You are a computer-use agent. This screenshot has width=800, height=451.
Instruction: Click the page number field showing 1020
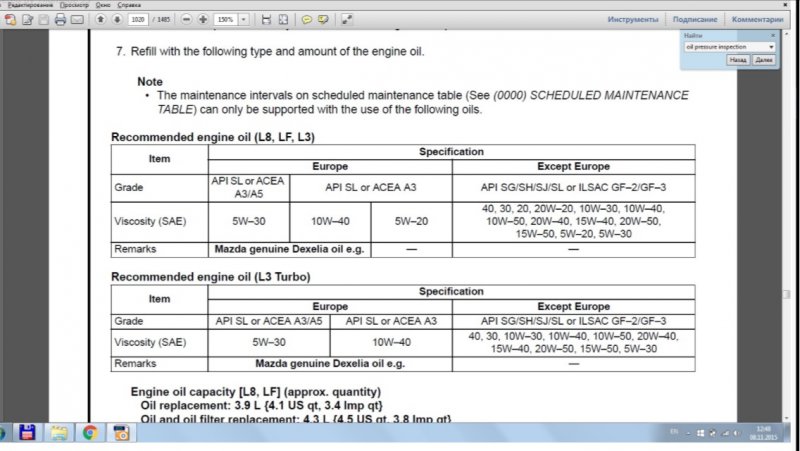138,19
